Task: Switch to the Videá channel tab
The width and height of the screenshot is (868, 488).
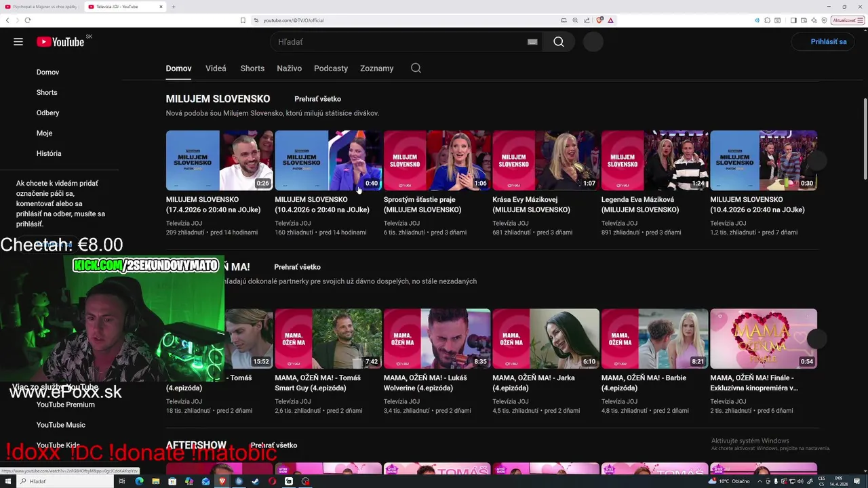Action: [216, 68]
